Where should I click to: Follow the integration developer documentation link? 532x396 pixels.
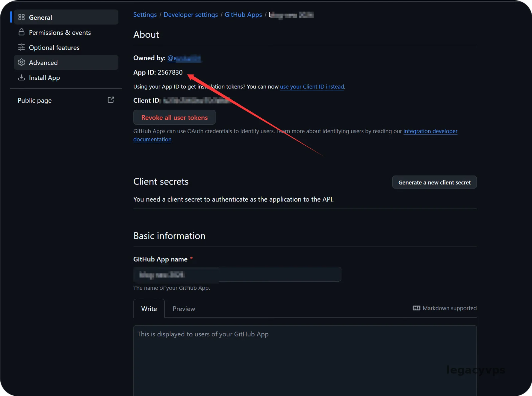tap(430, 131)
